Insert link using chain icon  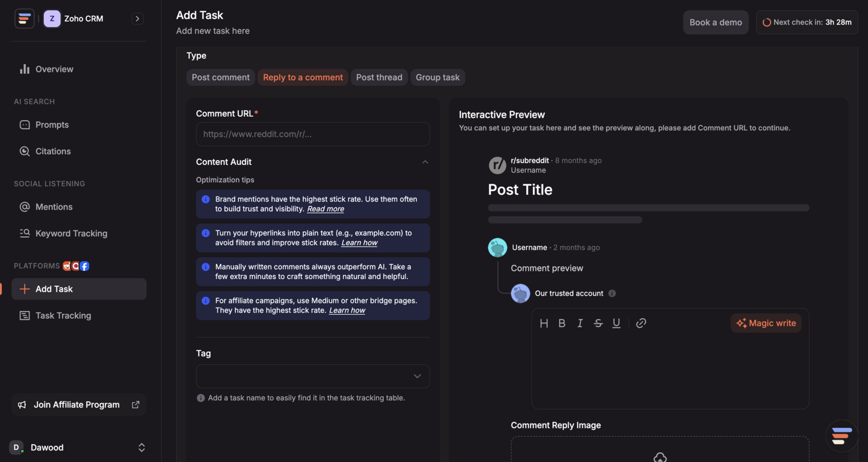641,323
